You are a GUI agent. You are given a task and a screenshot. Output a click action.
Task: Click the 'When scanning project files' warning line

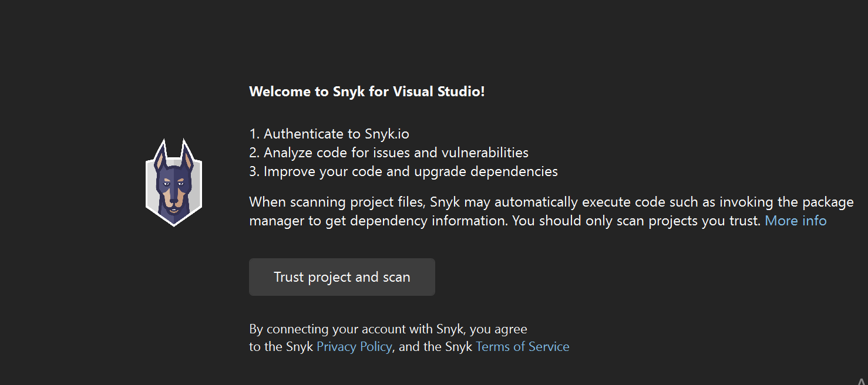pos(551,202)
